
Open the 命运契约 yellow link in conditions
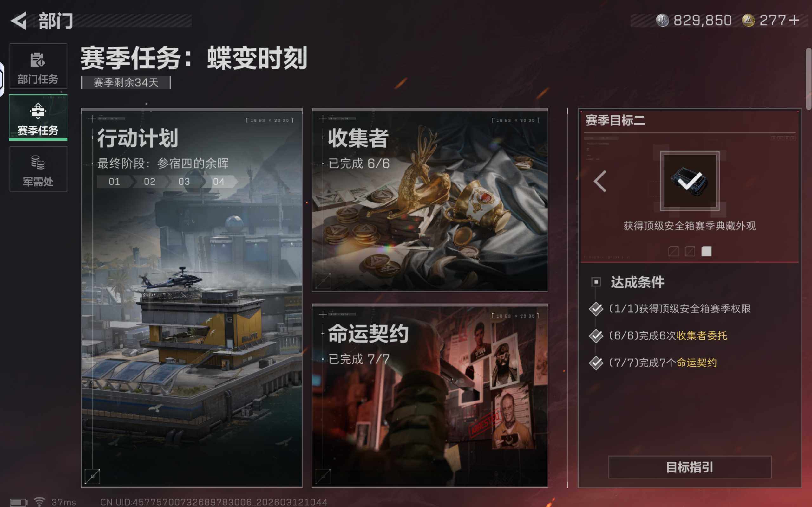click(696, 363)
